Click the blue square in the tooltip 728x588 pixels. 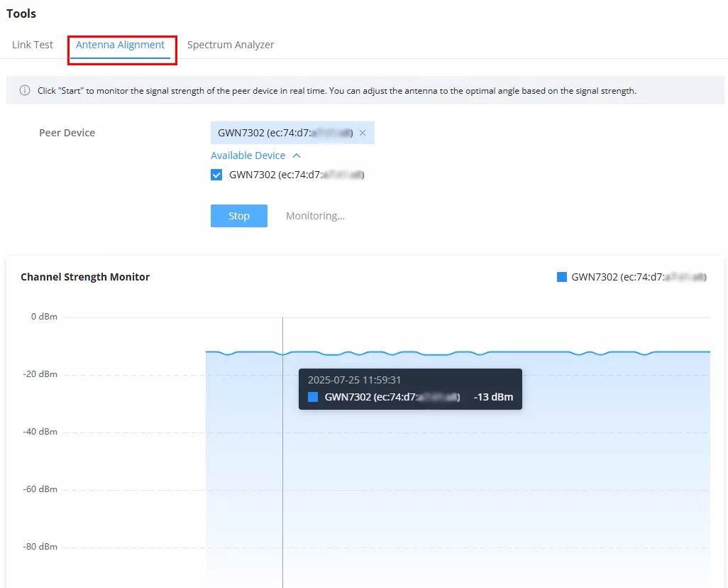coord(313,397)
